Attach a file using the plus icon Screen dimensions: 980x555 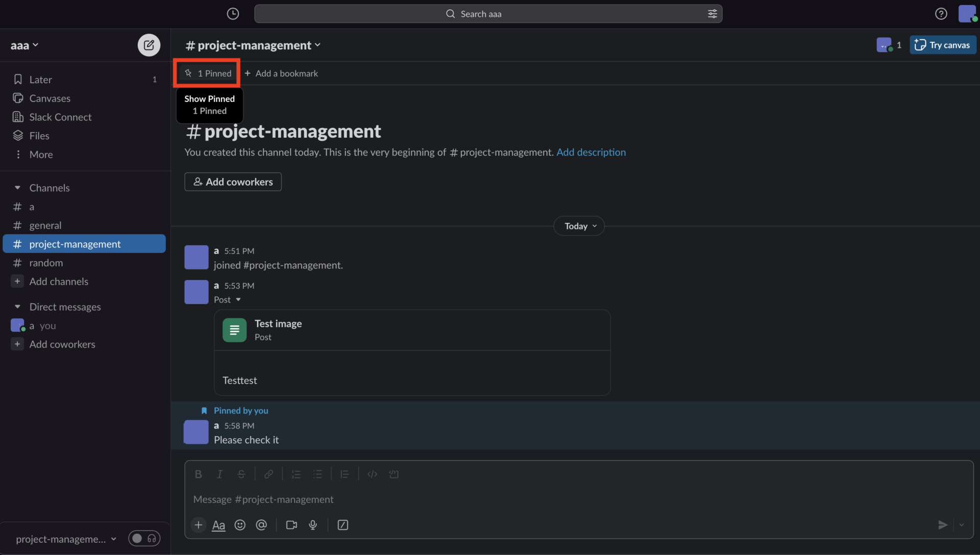pyautogui.click(x=198, y=525)
